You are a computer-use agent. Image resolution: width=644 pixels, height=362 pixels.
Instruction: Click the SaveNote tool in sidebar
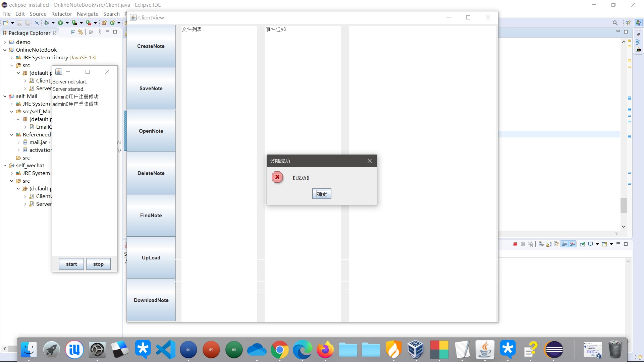point(151,88)
